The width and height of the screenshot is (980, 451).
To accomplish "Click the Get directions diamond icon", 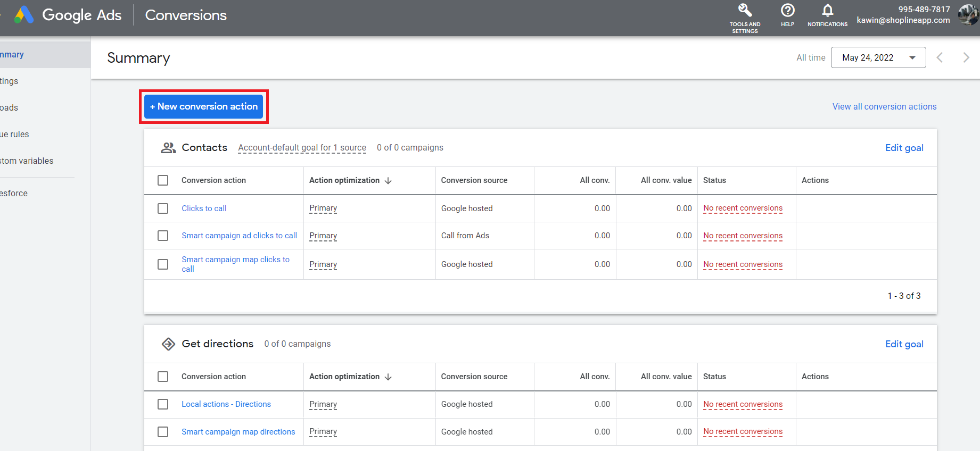I will [168, 344].
